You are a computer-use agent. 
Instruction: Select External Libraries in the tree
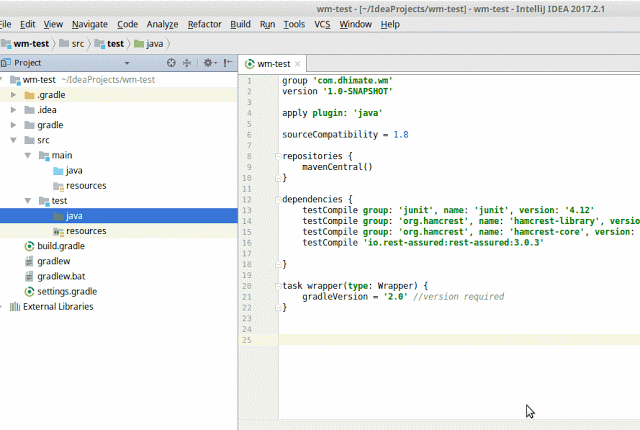[58, 306]
